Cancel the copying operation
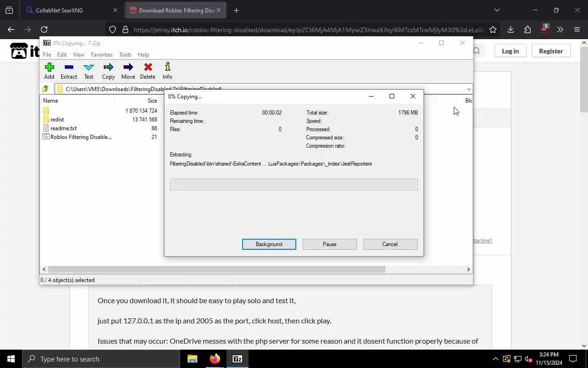The height and width of the screenshot is (368, 588). (x=390, y=244)
